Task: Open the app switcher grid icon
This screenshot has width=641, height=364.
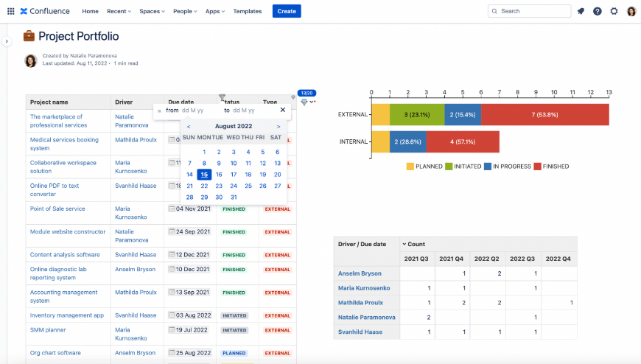Action: tap(10, 11)
